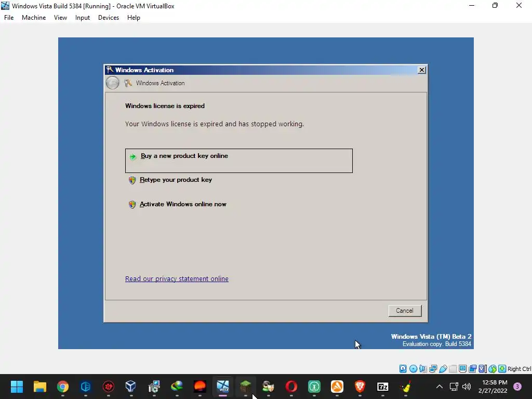Open the Minecraft grass block icon

(246, 387)
